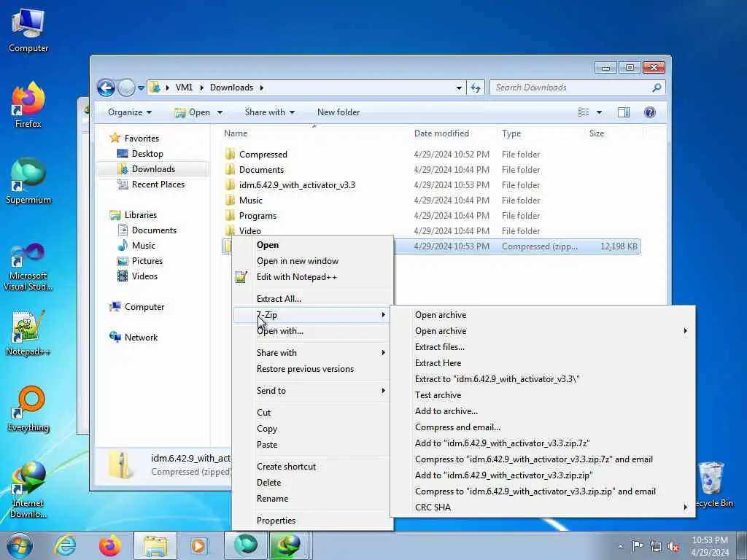
Task: Open Firefox from the taskbar
Action: point(110,545)
